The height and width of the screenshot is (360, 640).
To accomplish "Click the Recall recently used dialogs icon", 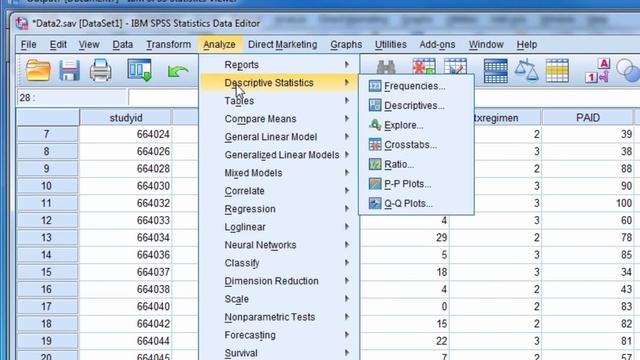I will [x=140, y=70].
